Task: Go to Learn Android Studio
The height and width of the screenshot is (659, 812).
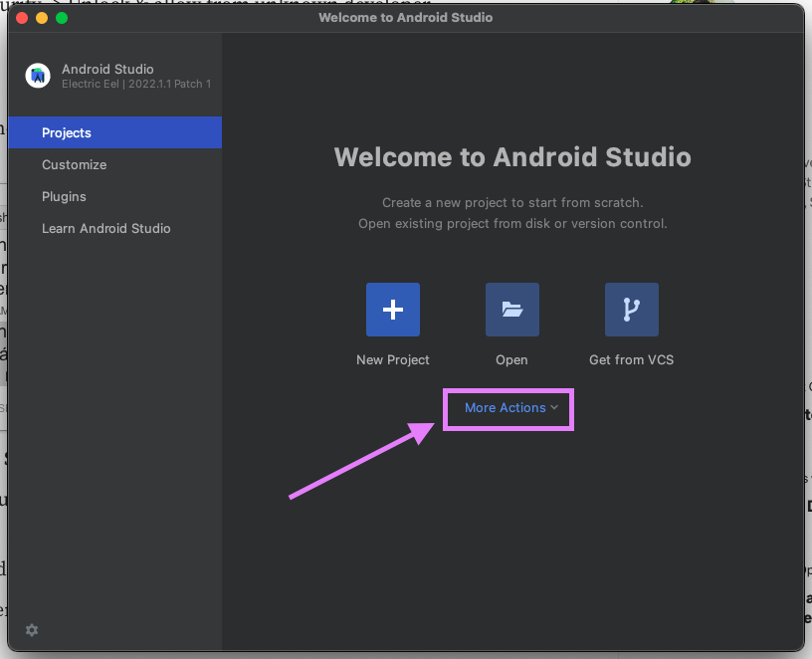Action: click(106, 228)
